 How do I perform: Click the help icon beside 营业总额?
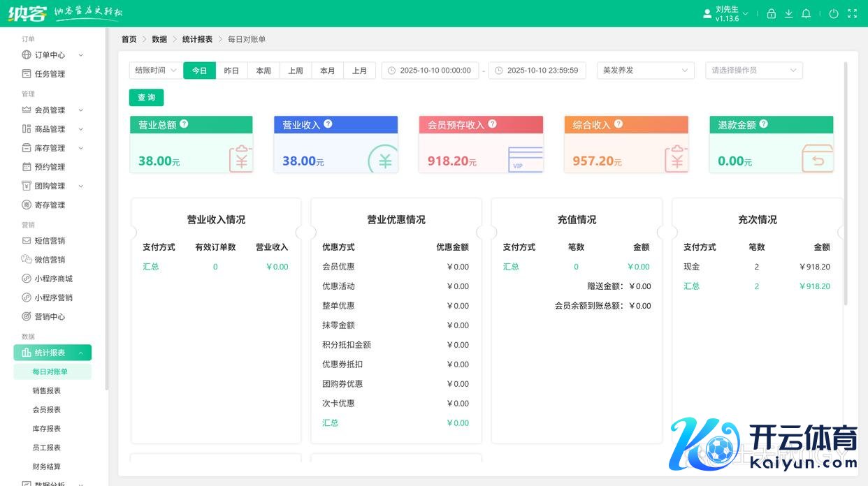click(x=184, y=124)
